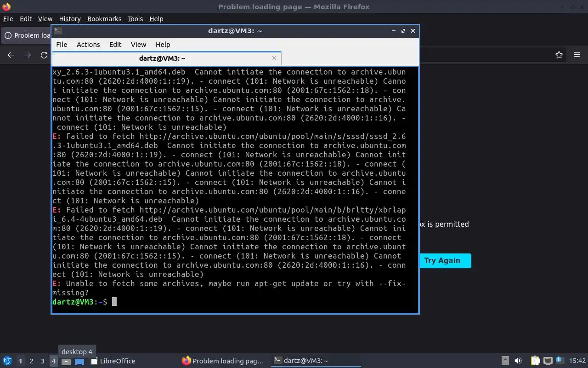Reload the page in Firefox

(44, 55)
